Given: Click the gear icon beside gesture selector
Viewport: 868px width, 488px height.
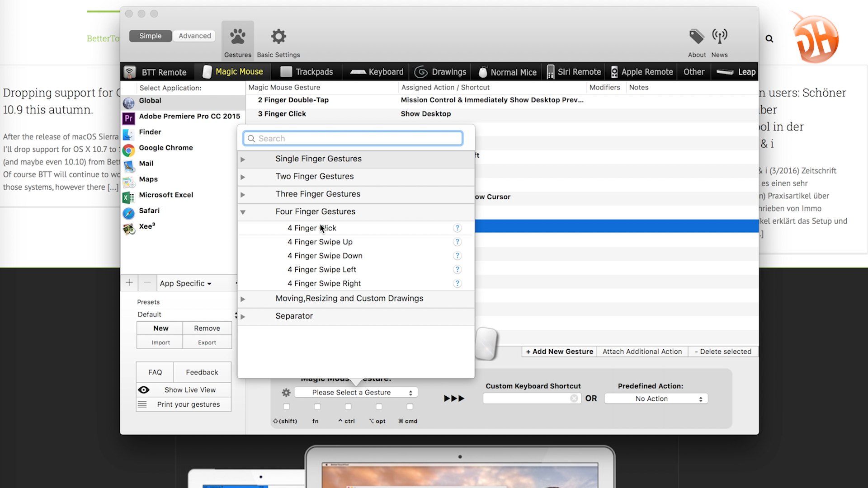Looking at the screenshot, I should [286, 392].
